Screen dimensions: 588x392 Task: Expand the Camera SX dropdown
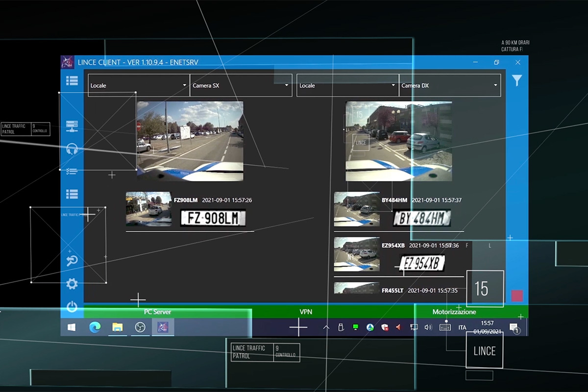pos(241,85)
